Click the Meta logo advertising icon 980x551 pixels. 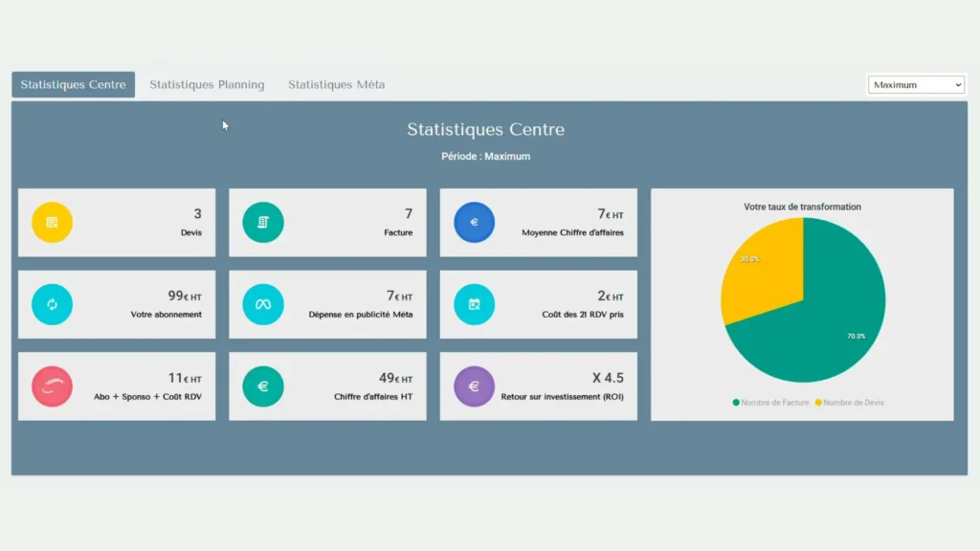click(263, 304)
